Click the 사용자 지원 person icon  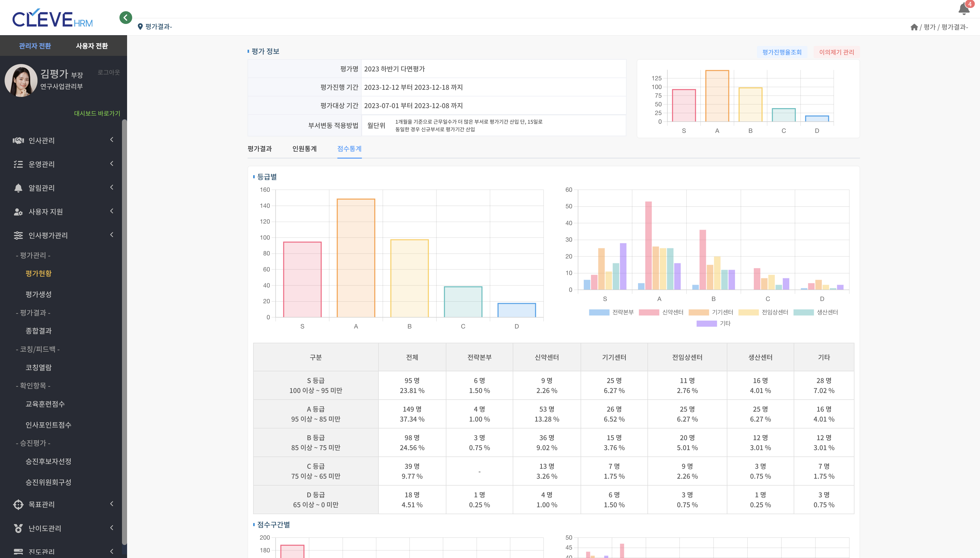18,212
